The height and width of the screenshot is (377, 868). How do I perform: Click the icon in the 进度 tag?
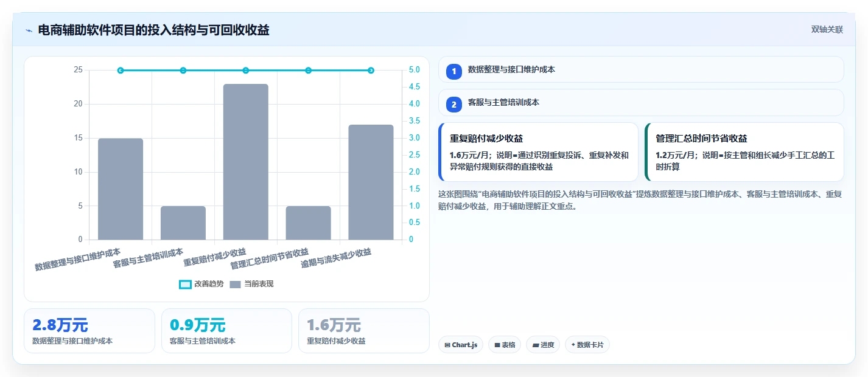pyautogui.click(x=535, y=345)
